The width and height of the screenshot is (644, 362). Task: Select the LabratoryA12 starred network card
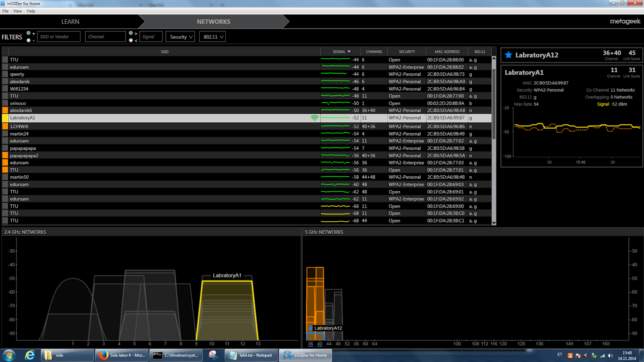point(572,55)
